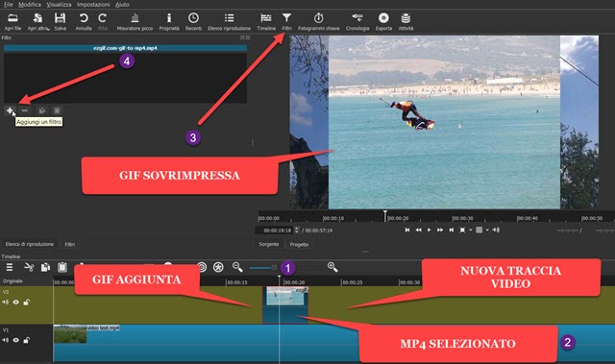Viewport: 615px width, 364px height.
Task: Switch to the Elenco di riproduzione tab
Action: tap(30, 244)
